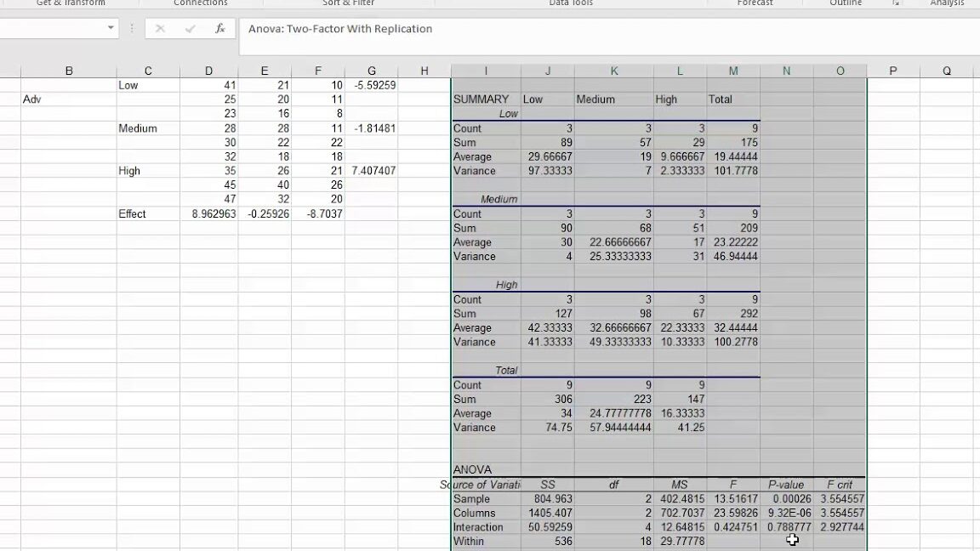Open the Name Box dropdown arrow
This screenshot has height=551, width=980.
(x=111, y=28)
